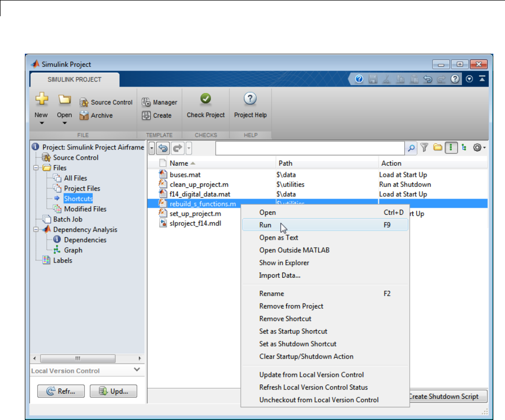Select buses.mat file row
505x420 pixels.
317,175
